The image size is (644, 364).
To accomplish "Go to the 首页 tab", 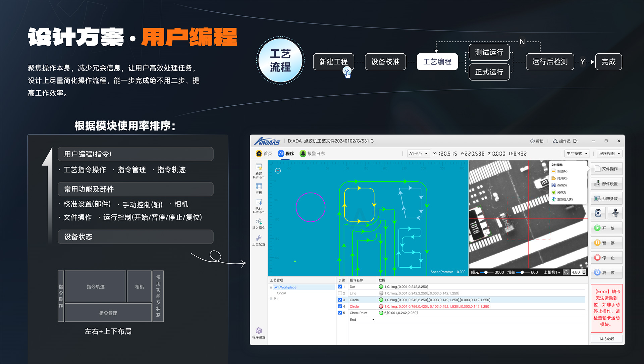I will tap(264, 153).
